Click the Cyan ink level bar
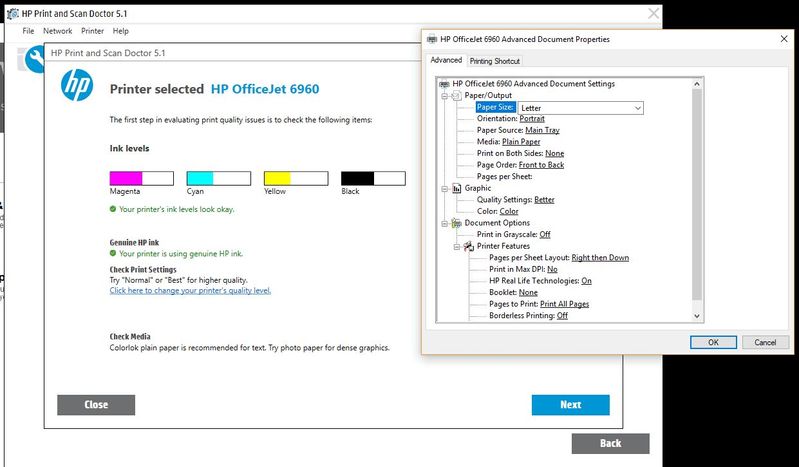Screen dimensions: 799x467 pos(219,178)
